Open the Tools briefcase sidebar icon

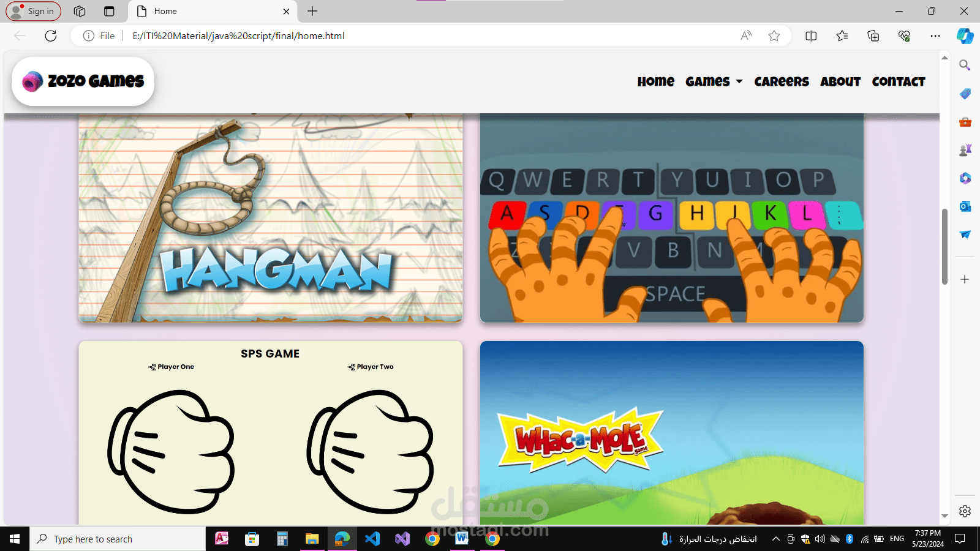click(965, 122)
